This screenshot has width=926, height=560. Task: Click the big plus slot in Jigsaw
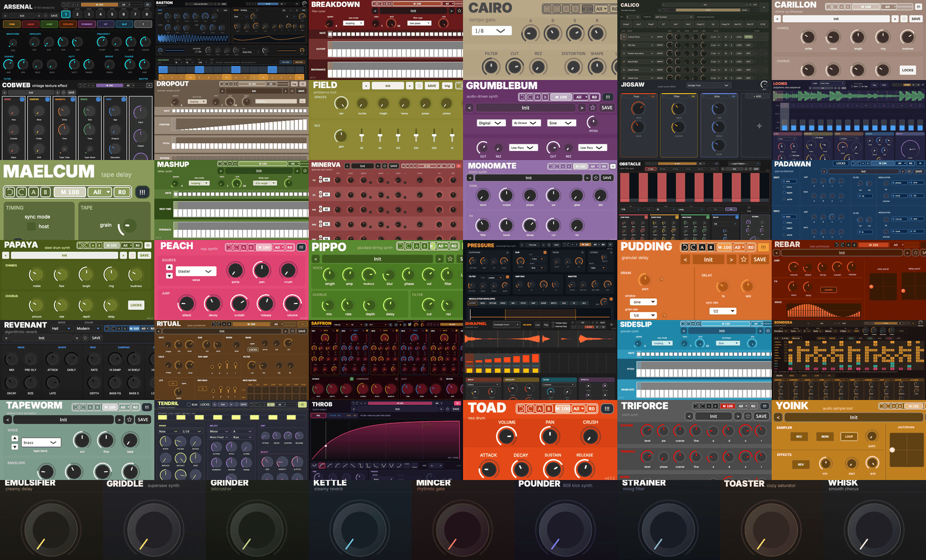pyautogui.click(x=759, y=126)
